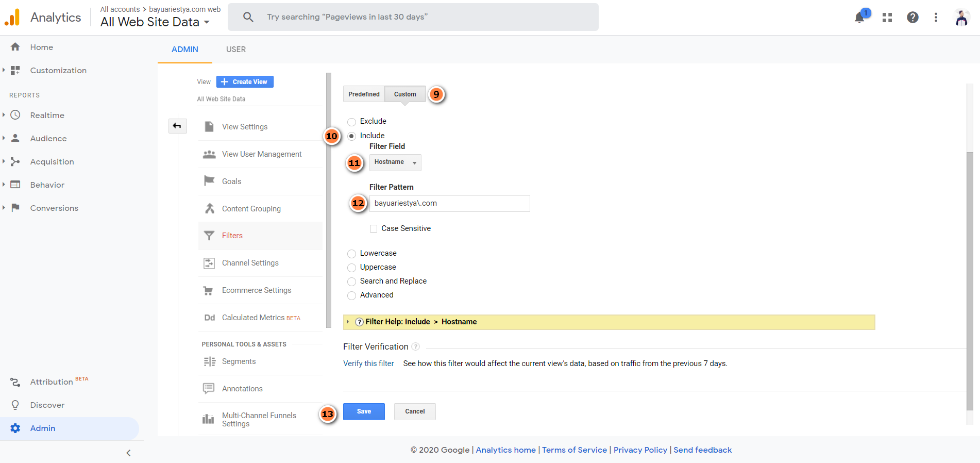Screen dimensions: 980x463
Task: Click the Google Analytics logo
Action: (x=12, y=17)
